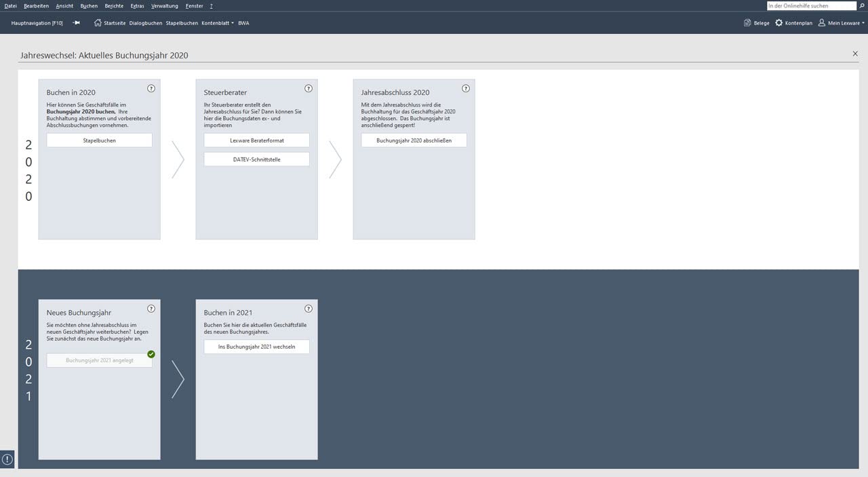Select the DATEV-Schnittstelle button
Screen dimensions: 868x477
[x=257, y=159]
